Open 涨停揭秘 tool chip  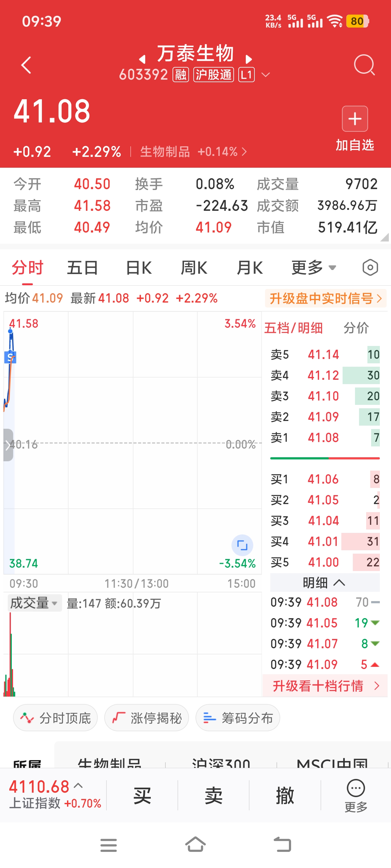pyautogui.click(x=146, y=718)
